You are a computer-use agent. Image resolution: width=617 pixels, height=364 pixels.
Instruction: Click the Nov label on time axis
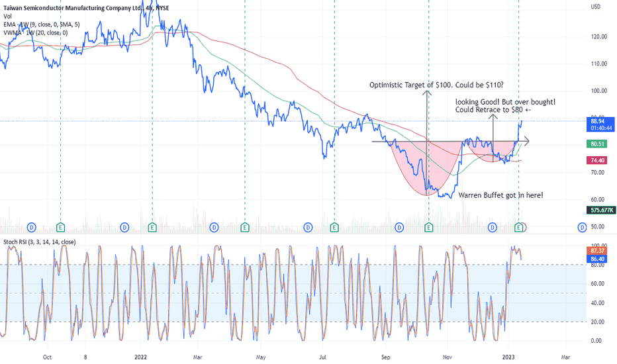click(448, 357)
